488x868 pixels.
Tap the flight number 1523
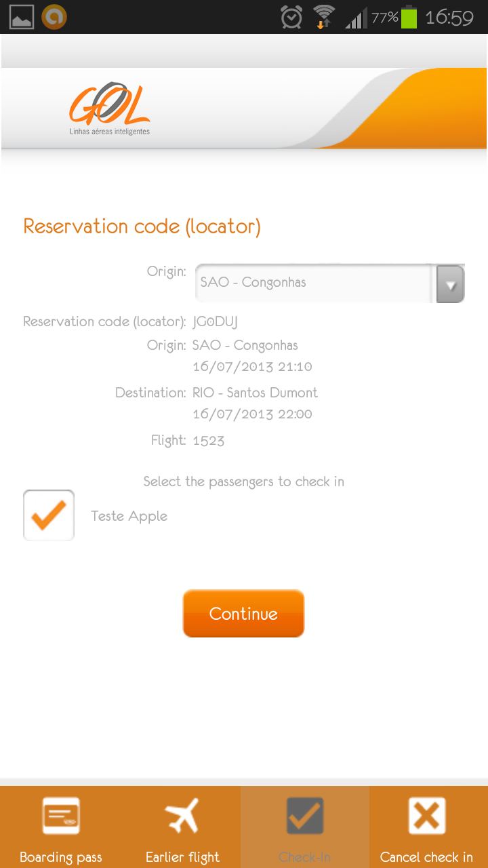pos(208,441)
